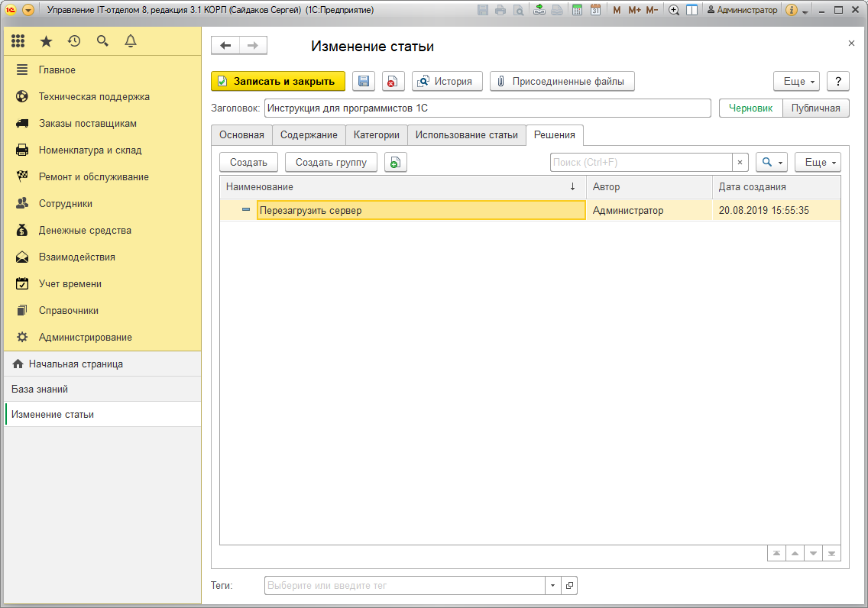Open tag selection form icon
This screenshot has height=608, width=868.
[x=569, y=585]
